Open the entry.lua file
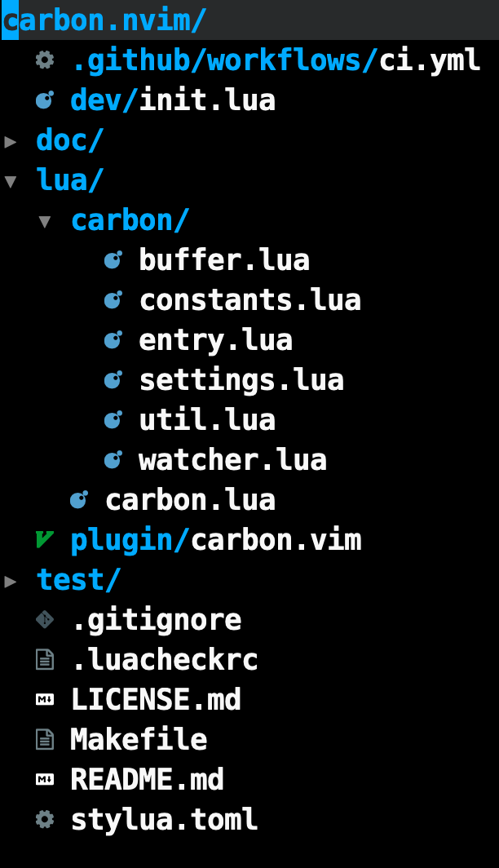This screenshot has height=868, width=499. coord(216,339)
